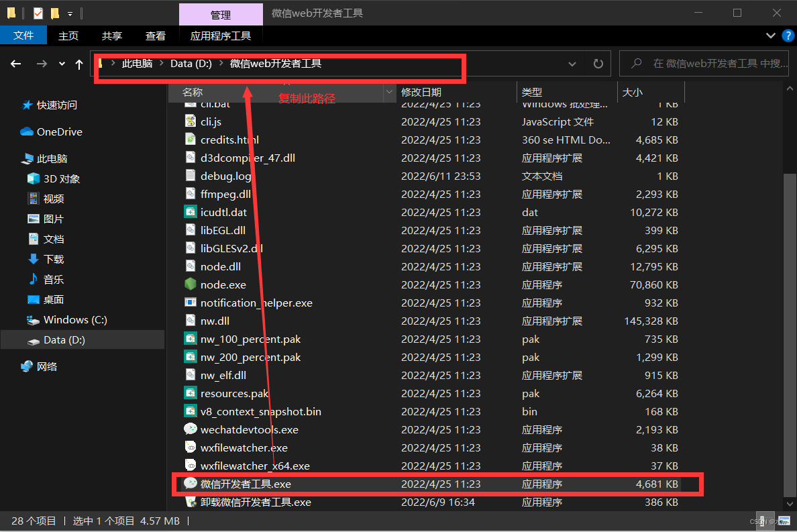Switch to the 查看 ribbon tab

coord(156,36)
